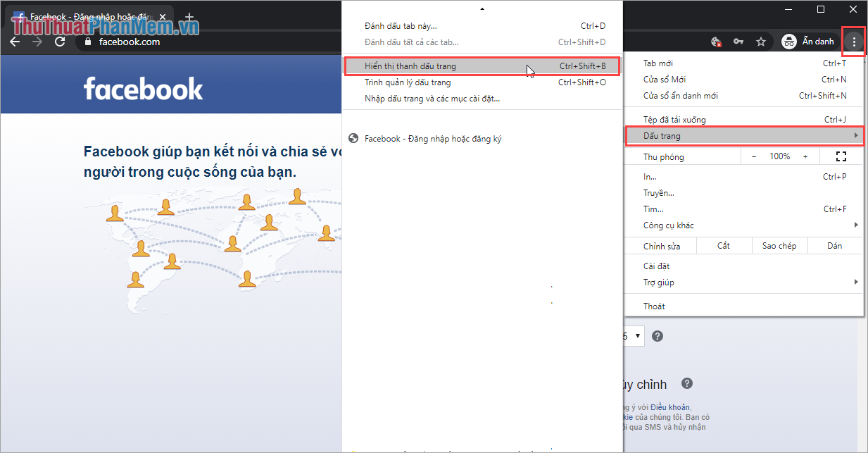Click the question mark help icon

tap(658, 336)
